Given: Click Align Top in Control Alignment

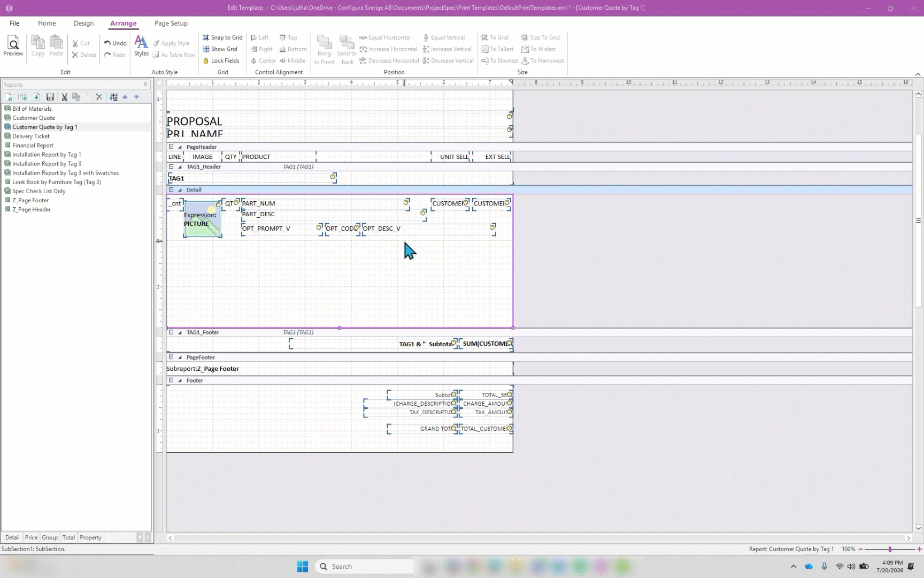Looking at the screenshot, I should click(x=288, y=37).
